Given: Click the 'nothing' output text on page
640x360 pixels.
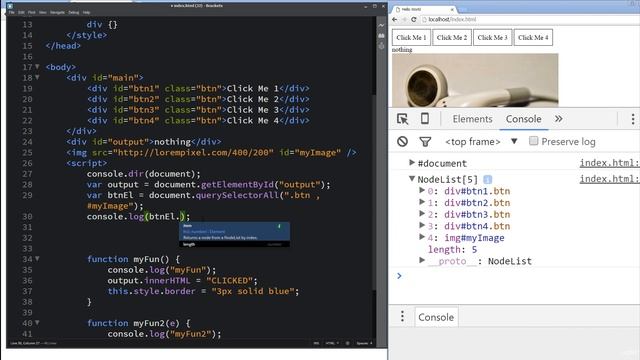Looking at the screenshot, I should (x=402, y=50).
